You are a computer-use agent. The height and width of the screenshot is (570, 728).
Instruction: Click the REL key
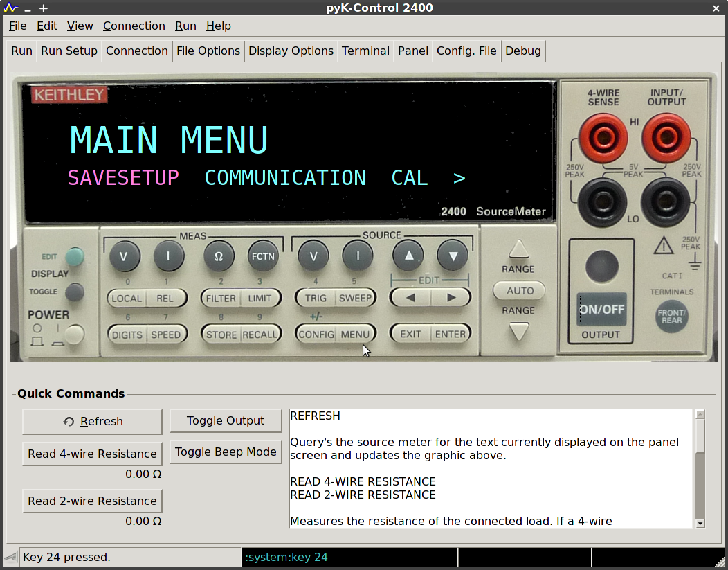[x=165, y=299]
